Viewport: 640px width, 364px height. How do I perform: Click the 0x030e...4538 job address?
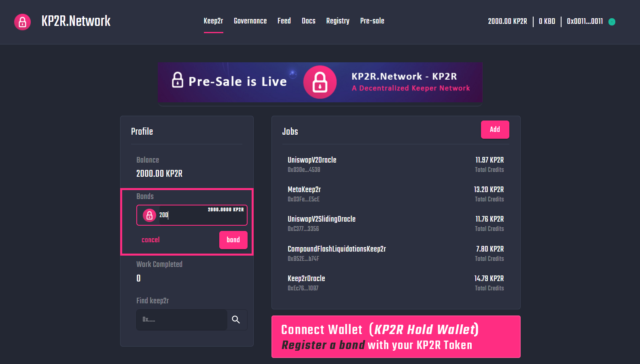click(304, 170)
